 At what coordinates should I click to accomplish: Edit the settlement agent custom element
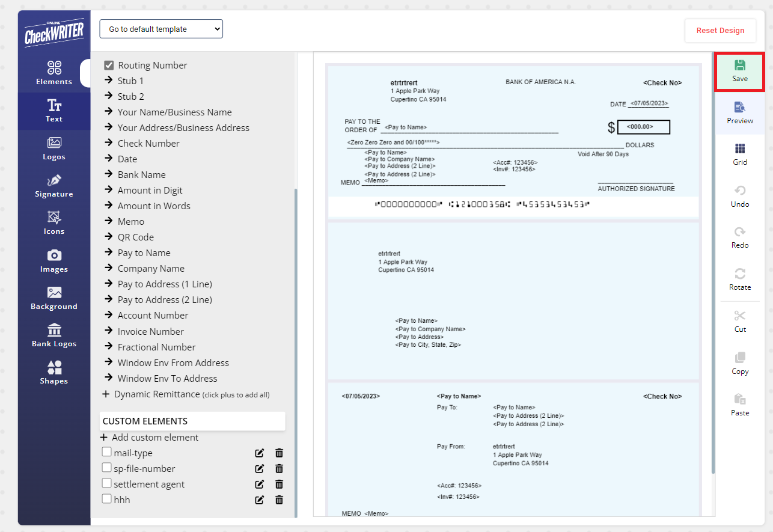click(x=260, y=485)
